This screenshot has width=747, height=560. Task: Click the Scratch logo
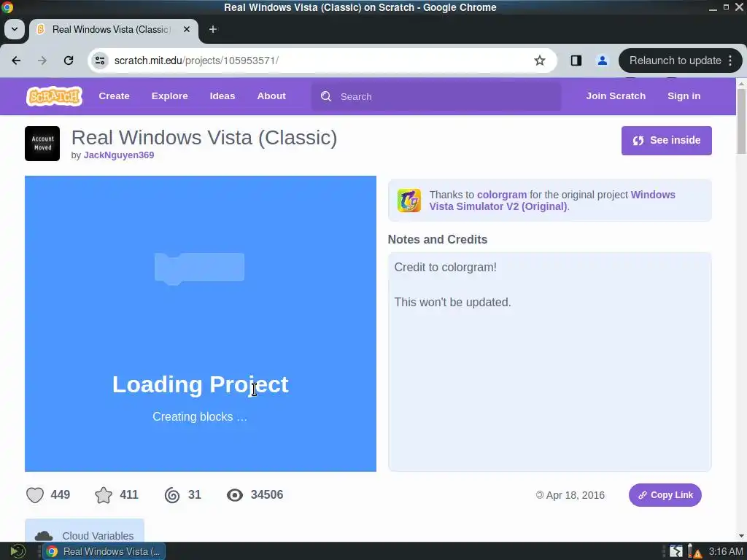54,96
